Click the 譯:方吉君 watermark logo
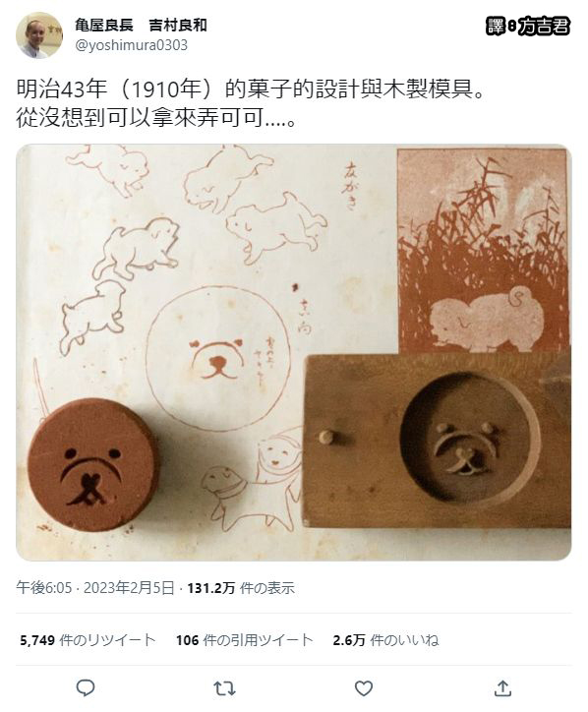The height and width of the screenshot is (712, 588). click(528, 26)
